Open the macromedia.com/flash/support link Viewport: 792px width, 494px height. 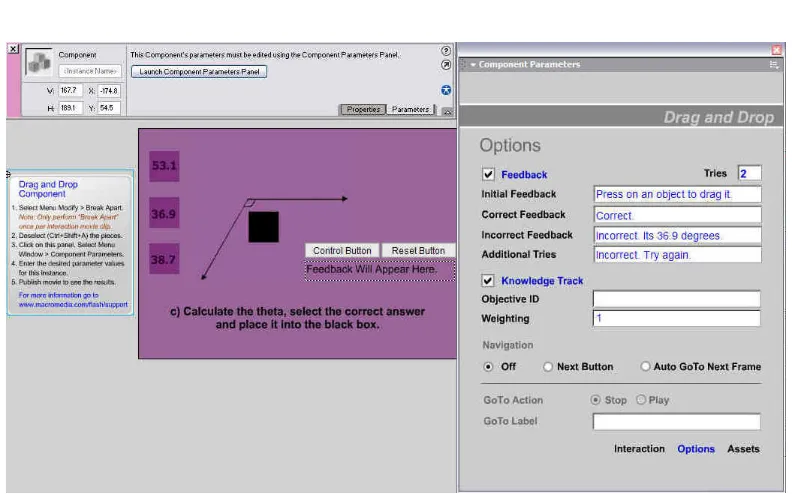73,305
